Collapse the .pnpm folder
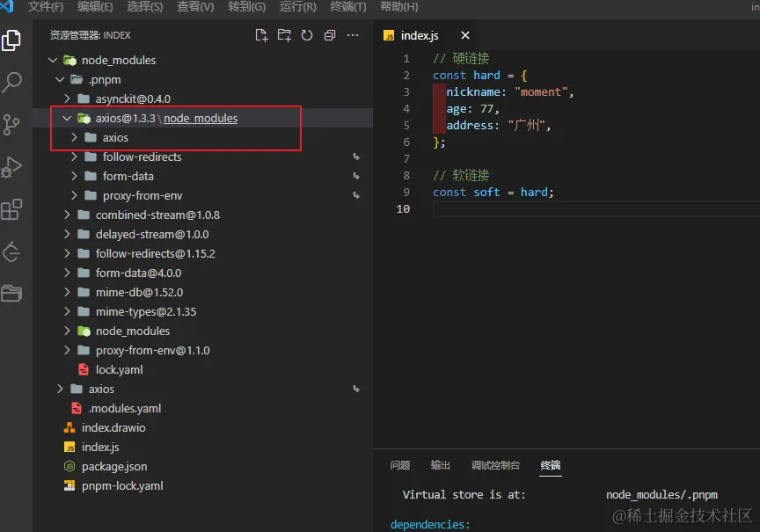 [60, 79]
